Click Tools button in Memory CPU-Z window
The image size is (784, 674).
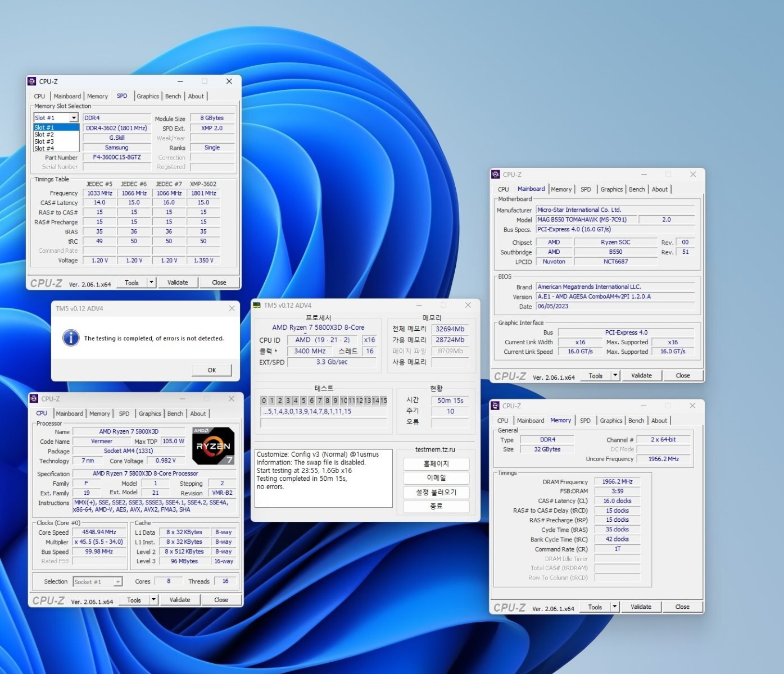click(595, 607)
